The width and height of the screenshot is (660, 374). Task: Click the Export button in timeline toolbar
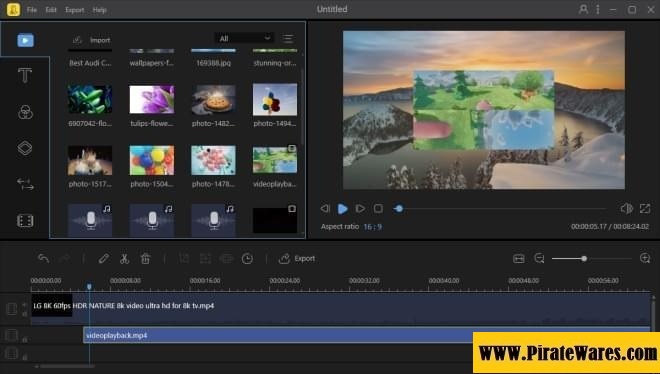click(297, 258)
